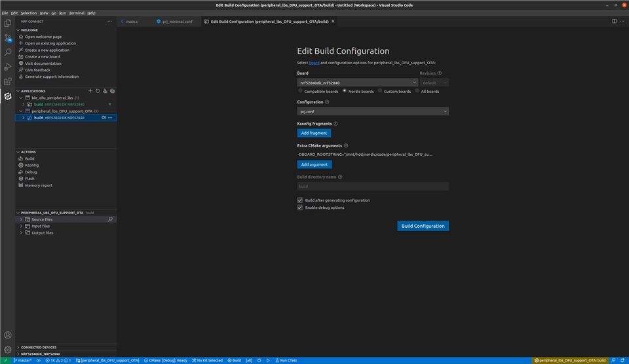629x364 pixels.
Task: Toggle Enable debug options checkbox
Action: point(300,208)
